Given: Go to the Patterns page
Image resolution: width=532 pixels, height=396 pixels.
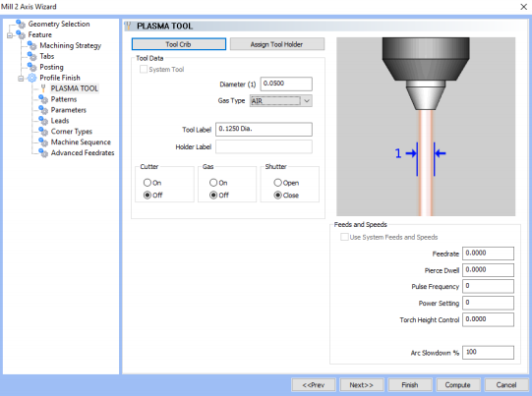Looking at the screenshot, I should point(64,99).
